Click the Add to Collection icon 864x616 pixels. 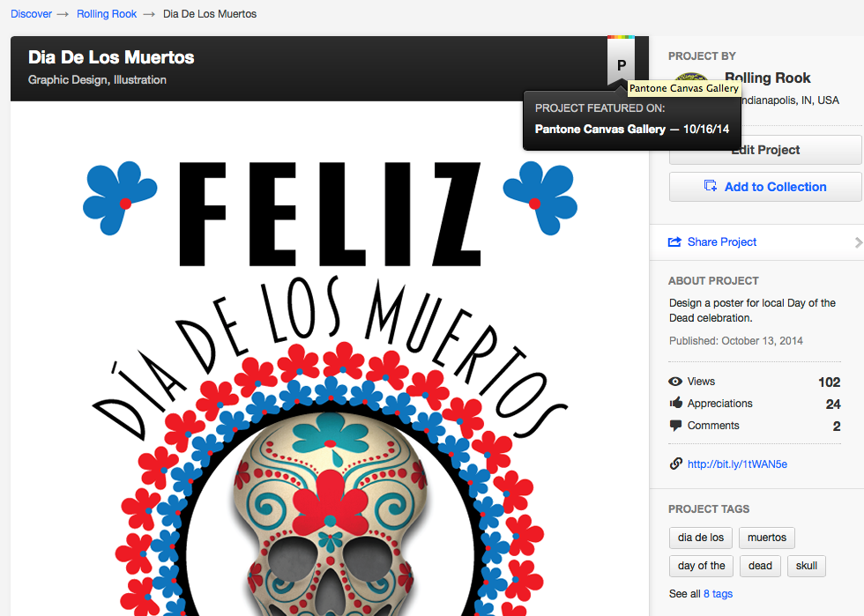point(711,186)
